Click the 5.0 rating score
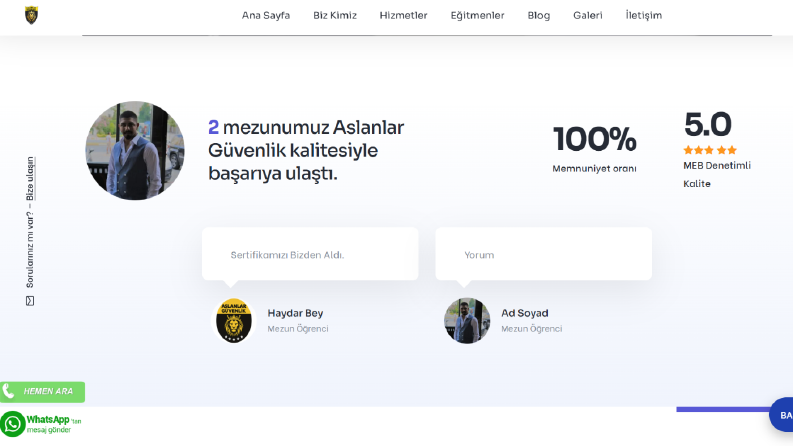Viewport: 793px width, 446px height. coord(708,124)
